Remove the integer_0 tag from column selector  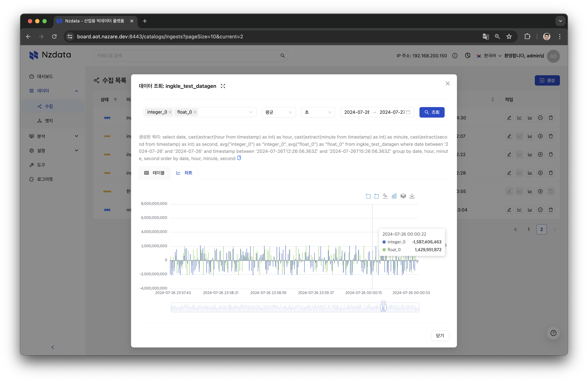click(x=170, y=112)
